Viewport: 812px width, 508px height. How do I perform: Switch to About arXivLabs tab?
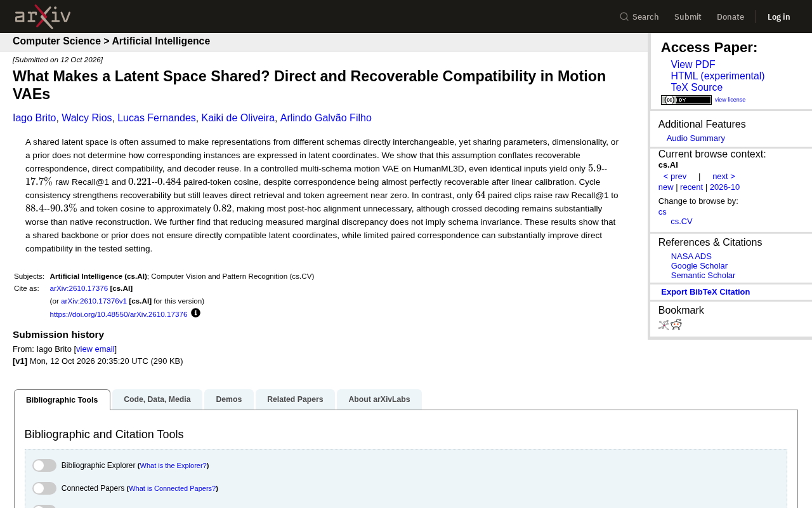tap(379, 399)
